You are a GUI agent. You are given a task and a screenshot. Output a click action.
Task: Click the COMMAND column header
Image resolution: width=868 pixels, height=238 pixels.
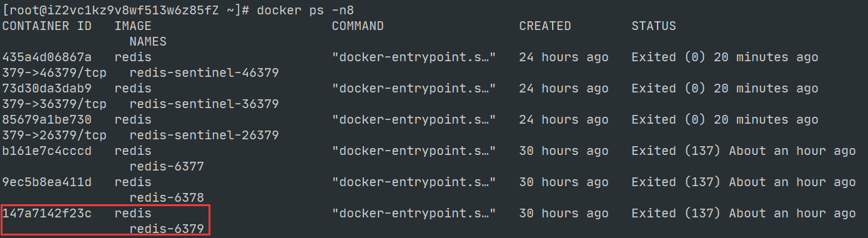358,26
